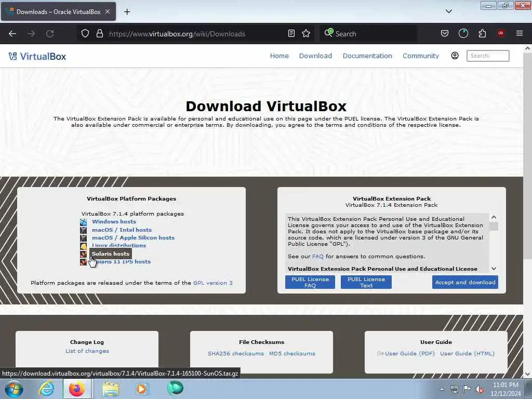Open the Documentation menu item
This screenshot has height=399, width=532.
click(367, 56)
